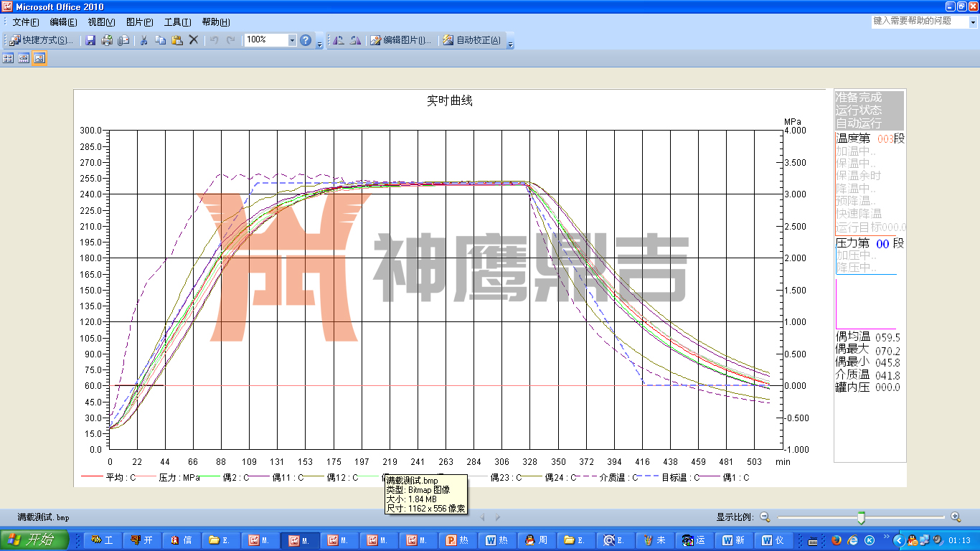Switch to filmstrip view
980x551 pixels.
(24, 58)
